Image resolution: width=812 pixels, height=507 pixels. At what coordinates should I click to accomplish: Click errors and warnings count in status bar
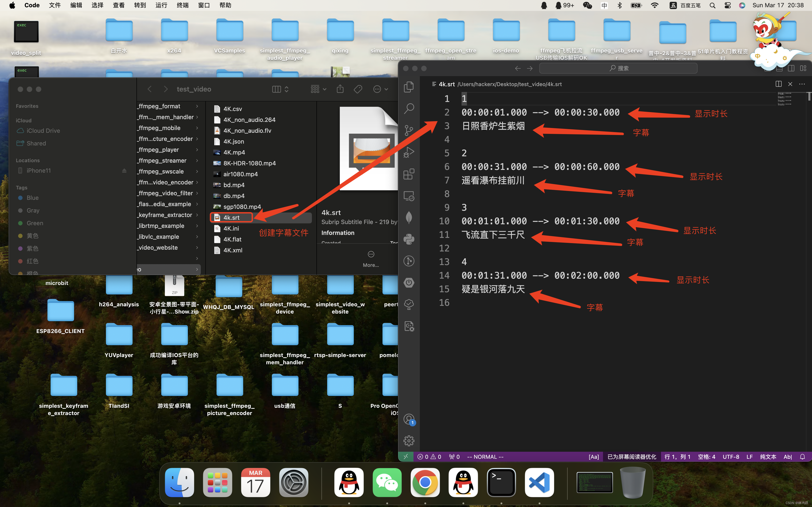point(429,457)
